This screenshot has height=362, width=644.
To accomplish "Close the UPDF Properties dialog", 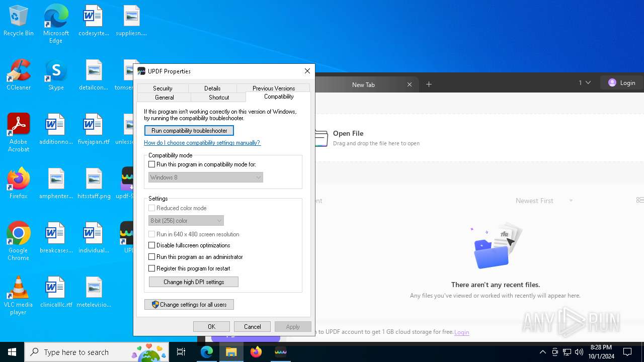I will coord(307,71).
